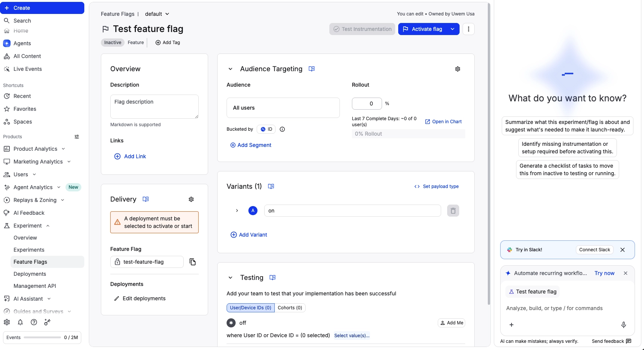The image size is (644, 350).
Task: Show Bucketed by info tooltip
Action: (x=282, y=129)
